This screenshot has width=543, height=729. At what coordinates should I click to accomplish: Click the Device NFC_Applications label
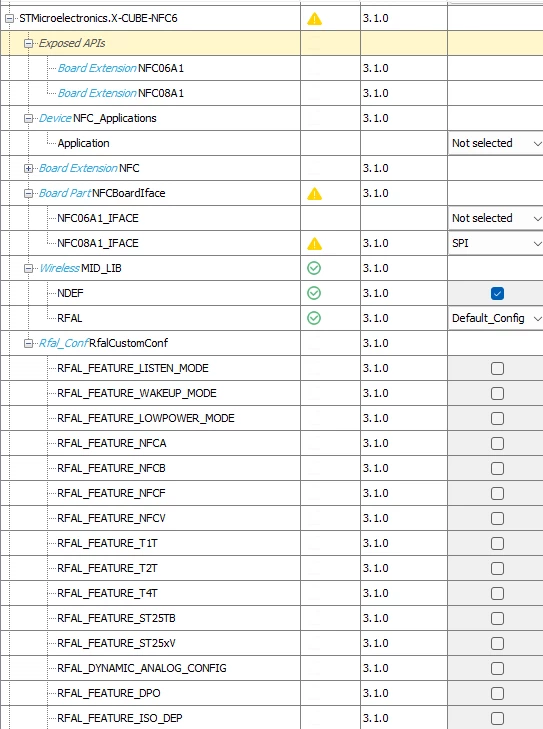coord(98,118)
